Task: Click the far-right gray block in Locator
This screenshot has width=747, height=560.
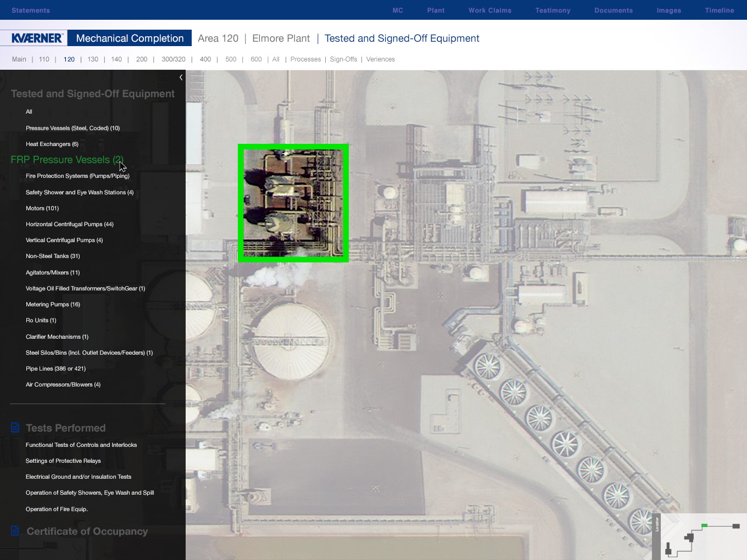Action: point(736,526)
